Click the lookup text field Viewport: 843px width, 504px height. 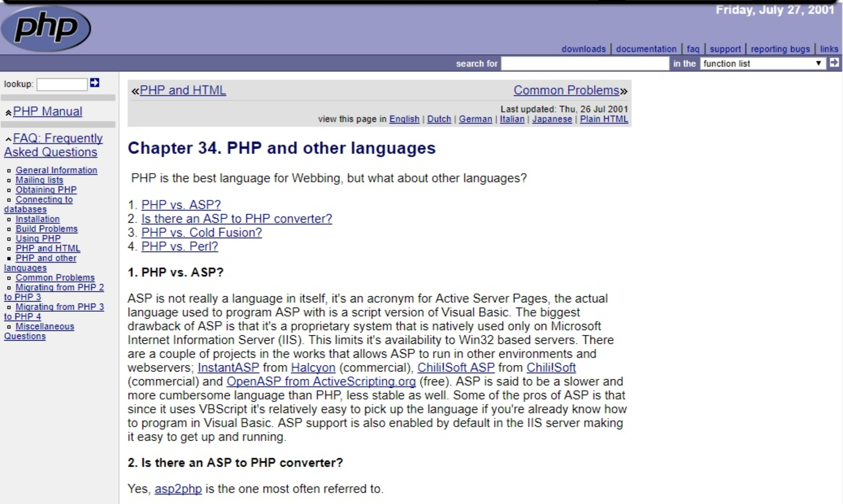coord(62,85)
